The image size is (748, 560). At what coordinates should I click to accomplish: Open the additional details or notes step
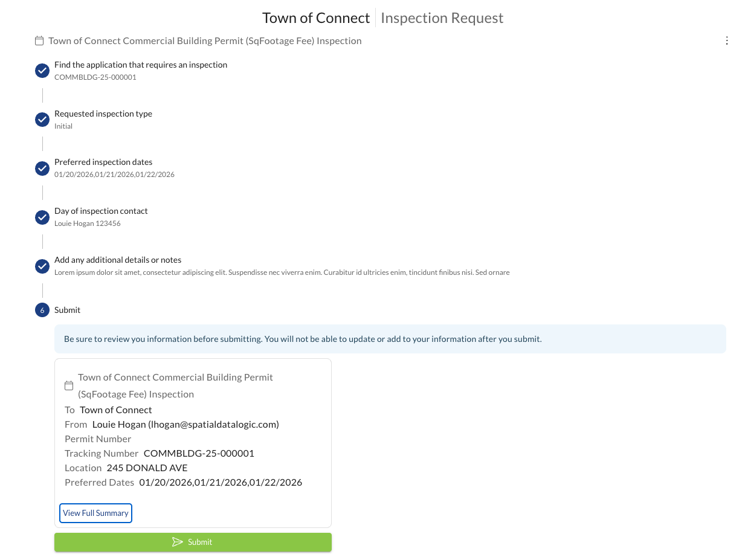(x=118, y=260)
